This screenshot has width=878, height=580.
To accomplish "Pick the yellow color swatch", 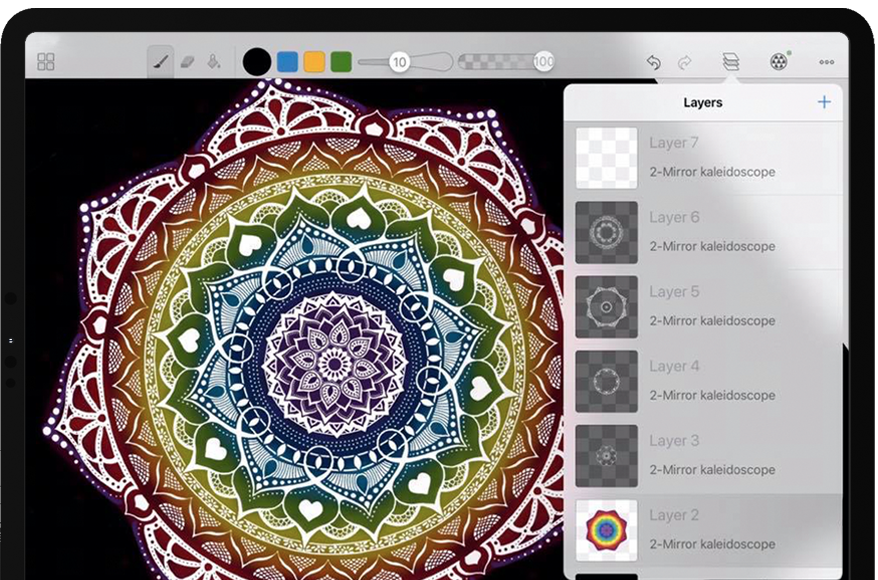I will click(314, 62).
